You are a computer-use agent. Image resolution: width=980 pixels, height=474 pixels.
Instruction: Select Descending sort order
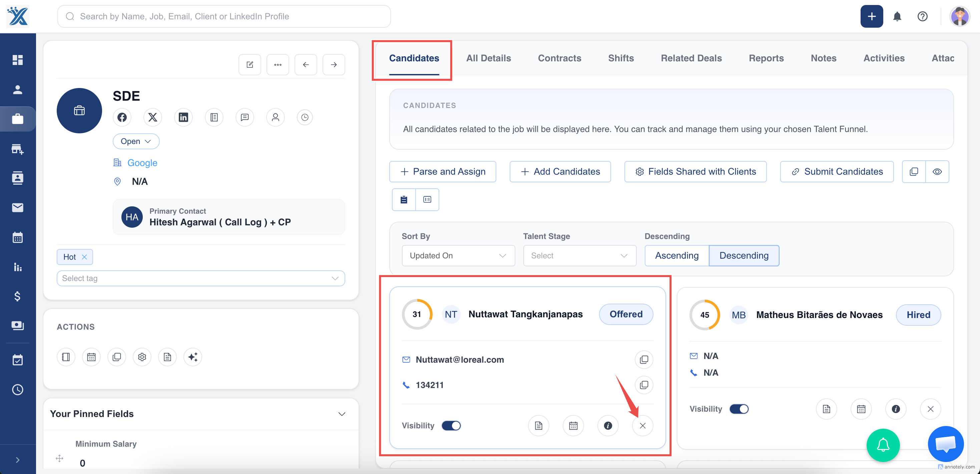click(744, 255)
